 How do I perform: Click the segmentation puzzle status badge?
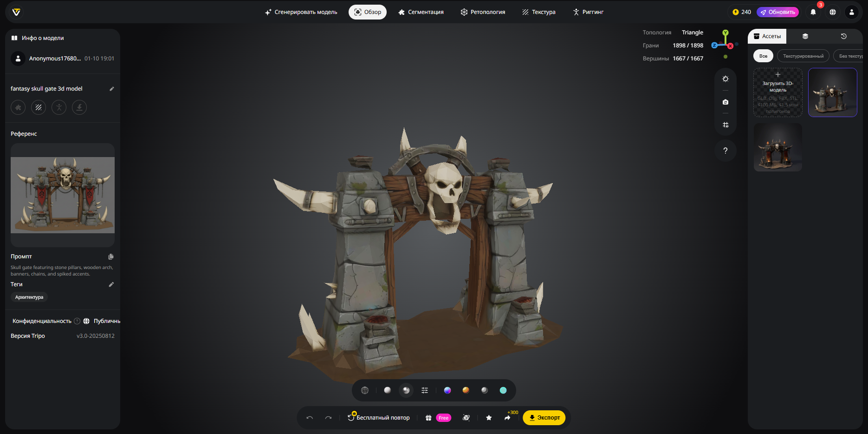pos(18,107)
